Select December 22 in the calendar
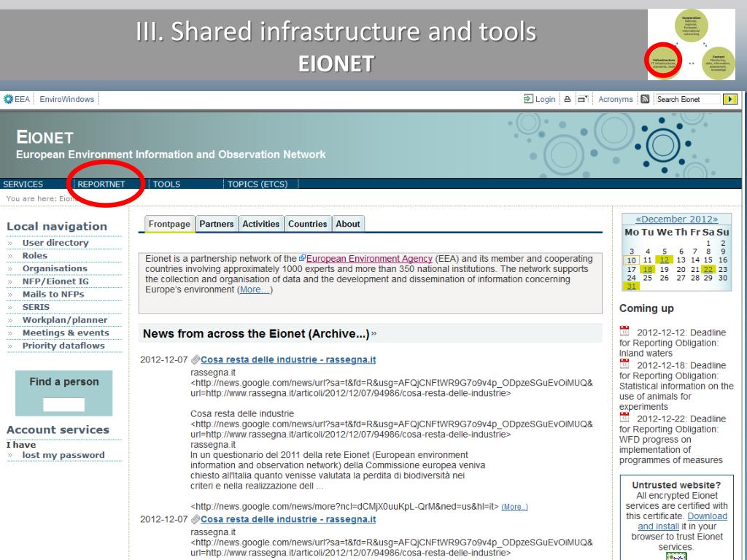 click(x=708, y=270)
